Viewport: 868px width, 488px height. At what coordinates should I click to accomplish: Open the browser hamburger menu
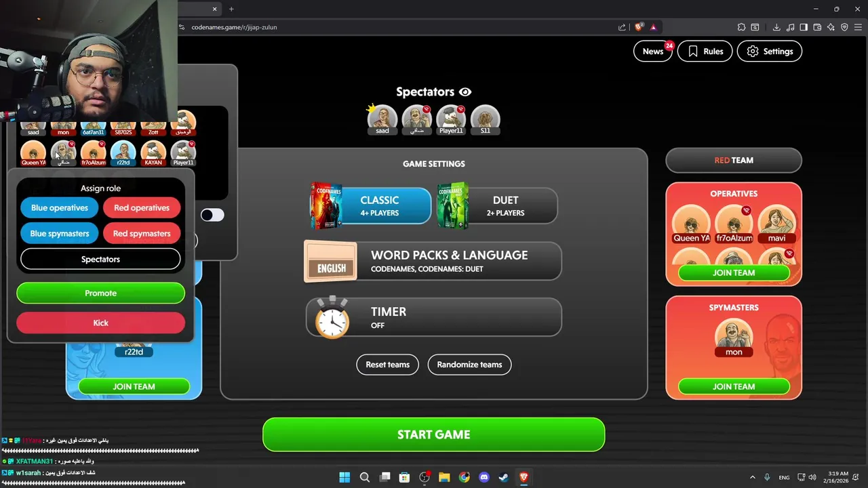tap(858, 27)
